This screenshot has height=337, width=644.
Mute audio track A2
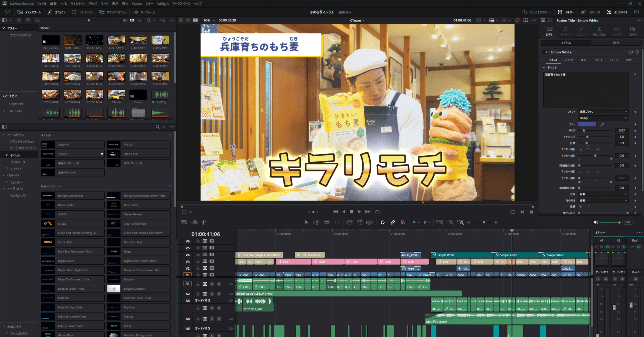point(219,293)
